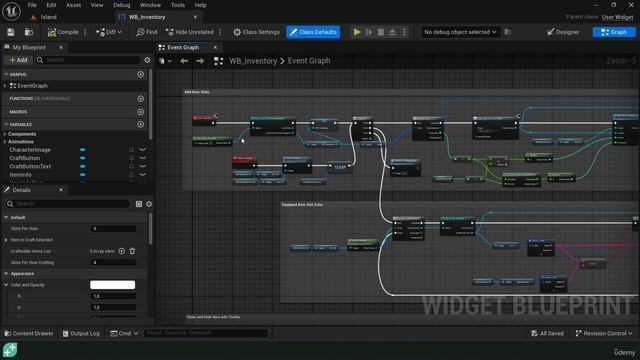Open the File menu
Image resolution: width=640 pixels, height=360 pixels.
coord(32,5)
